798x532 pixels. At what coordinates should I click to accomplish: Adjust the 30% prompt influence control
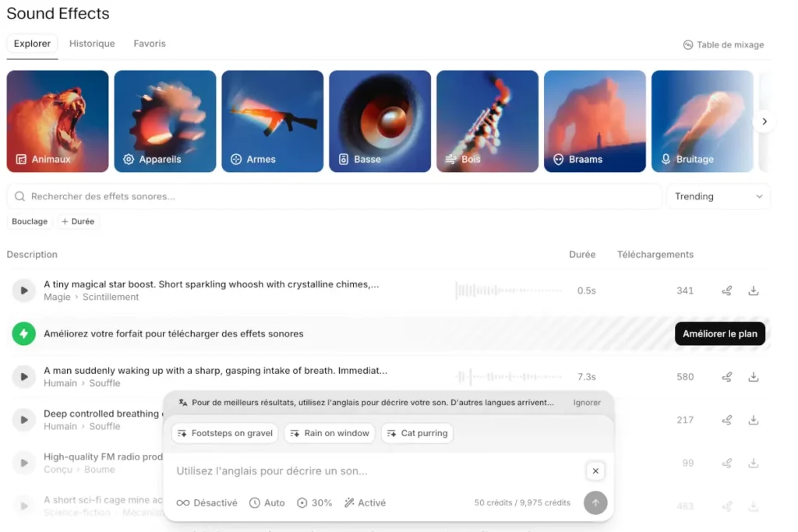pos(314,502)
